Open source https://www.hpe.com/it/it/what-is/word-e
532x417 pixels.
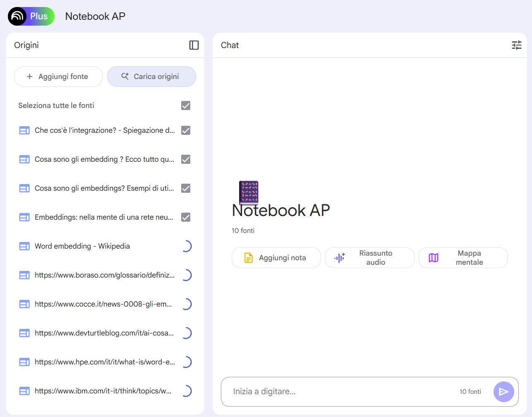[105, 362]
